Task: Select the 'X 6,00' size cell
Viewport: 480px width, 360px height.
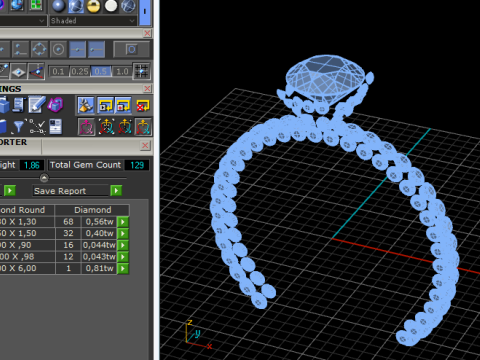Action: tap(27, 269)
